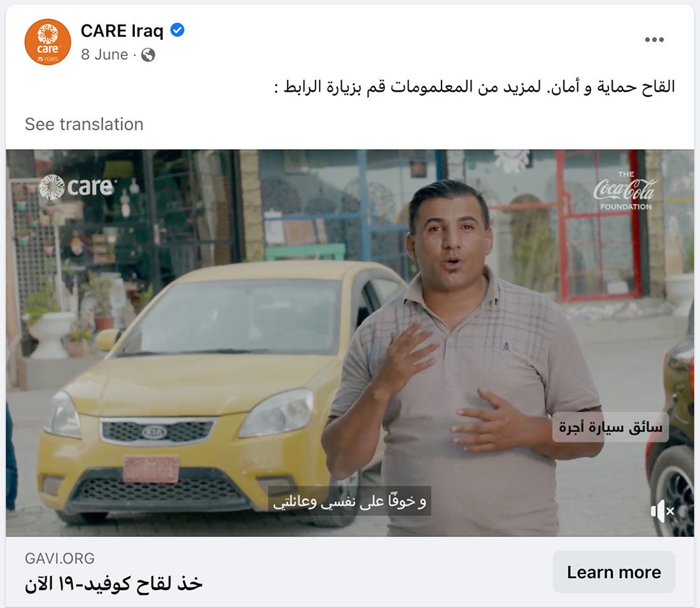This screenshot has height=608, width=700.
Task: Open the CARE Iraq profile picture
Action: 48,42
